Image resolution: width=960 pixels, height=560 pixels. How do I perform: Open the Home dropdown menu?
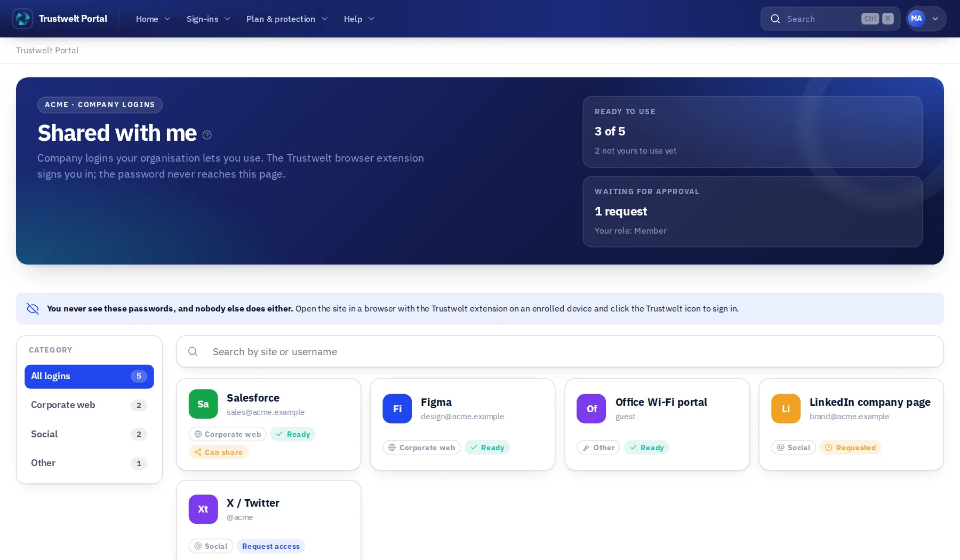[153, 19]
